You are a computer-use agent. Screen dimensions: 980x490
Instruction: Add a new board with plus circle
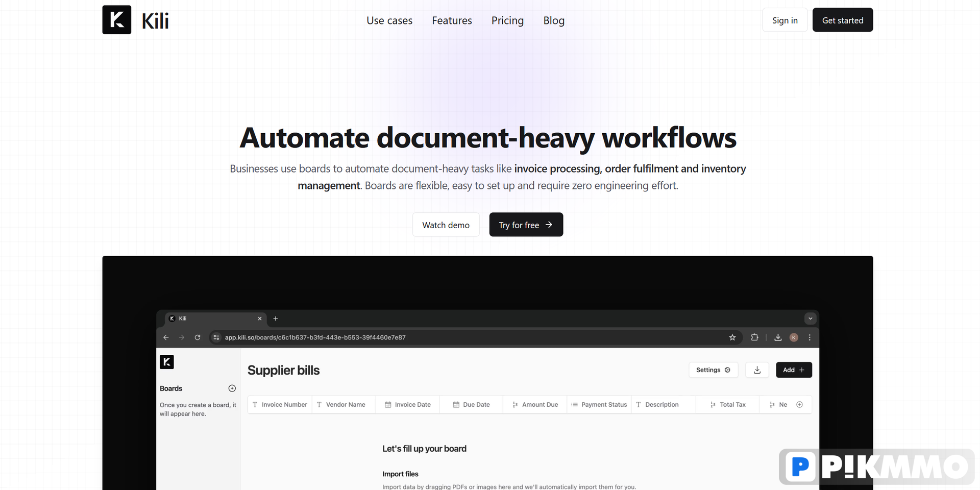pyautogui.click(x=232, y=388)
